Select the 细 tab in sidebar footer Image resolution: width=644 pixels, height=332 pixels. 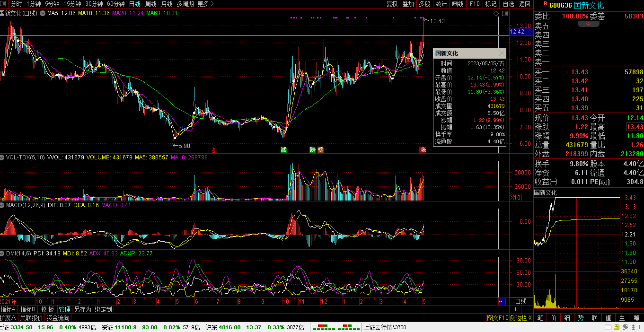567,318
